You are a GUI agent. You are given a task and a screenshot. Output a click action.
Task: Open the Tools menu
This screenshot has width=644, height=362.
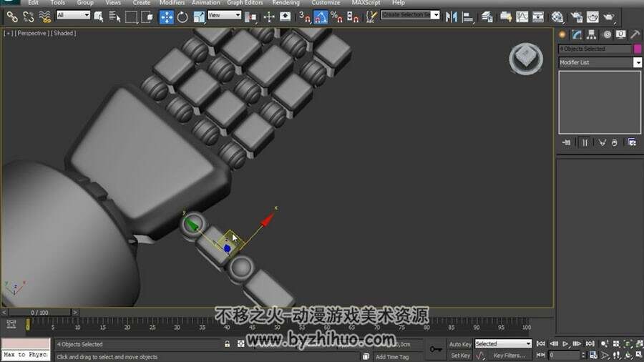pos(57,2)
